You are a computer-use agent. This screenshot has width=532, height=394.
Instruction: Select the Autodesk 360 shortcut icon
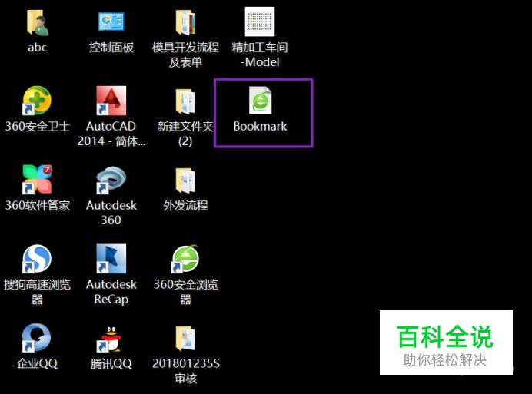111,180
